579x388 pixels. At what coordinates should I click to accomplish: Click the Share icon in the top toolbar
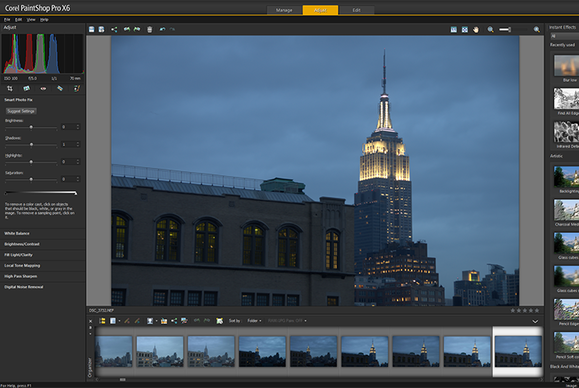(x=114, y=29)
